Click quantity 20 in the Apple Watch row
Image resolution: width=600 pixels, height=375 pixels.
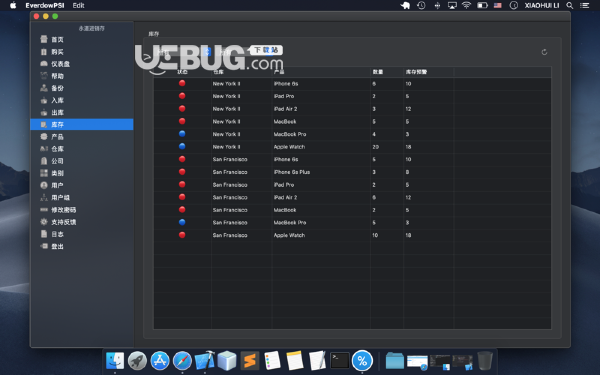click(x=376, y=147)
